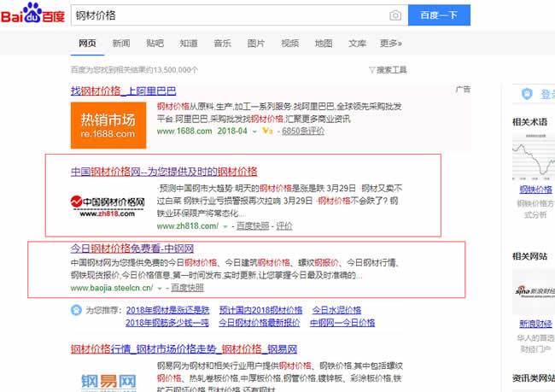Screen dimensions: 555x392
Task: Switch to the 新闻 tab
Action: 121,43
